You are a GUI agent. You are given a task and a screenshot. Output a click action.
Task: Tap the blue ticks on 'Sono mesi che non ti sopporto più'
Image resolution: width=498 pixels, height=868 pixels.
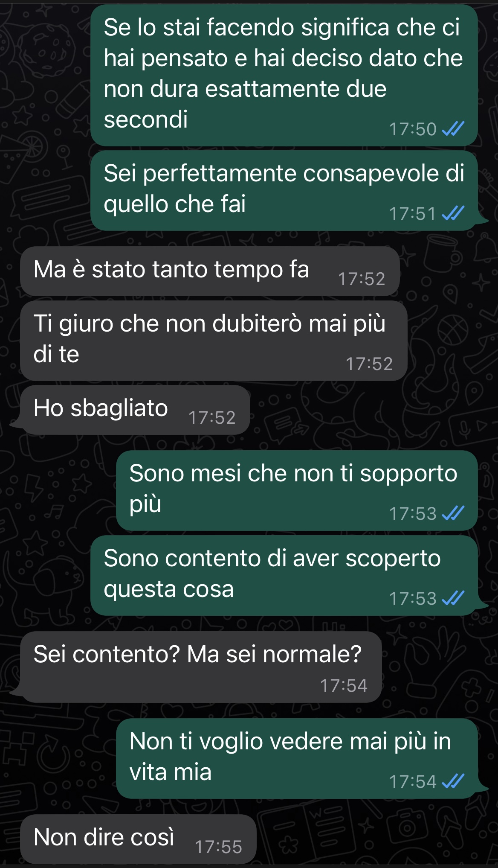453,513
